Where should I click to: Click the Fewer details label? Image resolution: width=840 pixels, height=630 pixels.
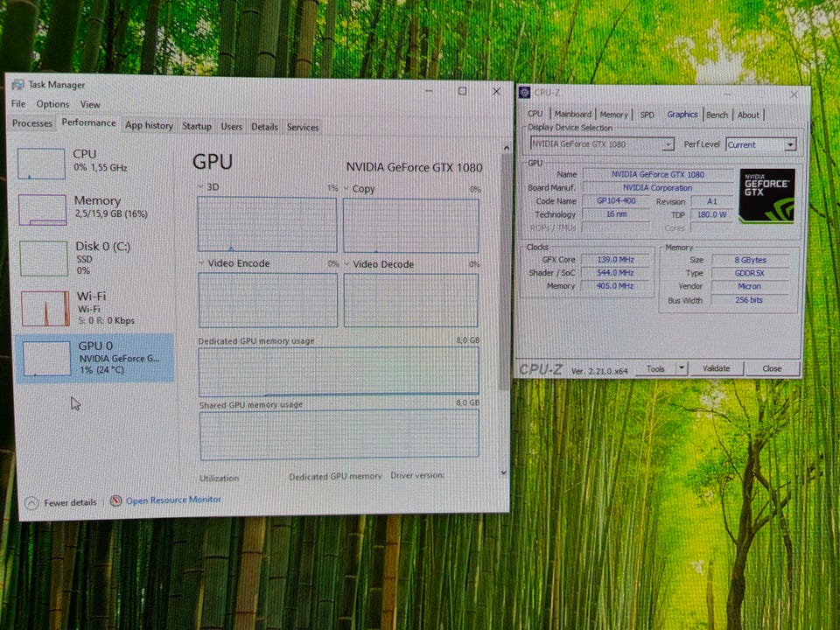70,502
